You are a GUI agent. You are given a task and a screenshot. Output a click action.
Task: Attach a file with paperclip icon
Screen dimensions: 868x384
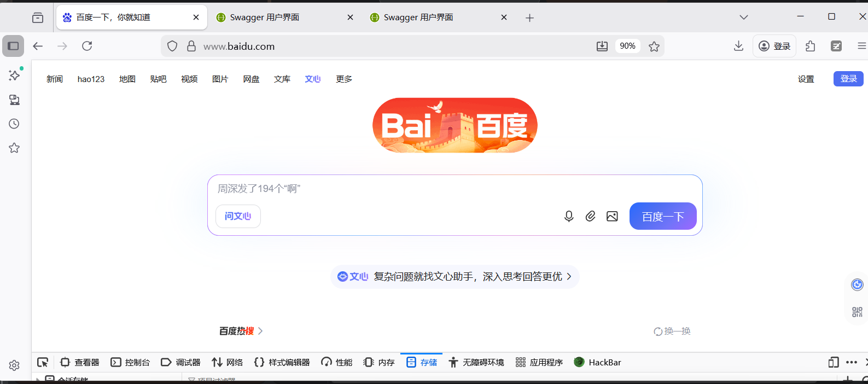click(x=591, y=216)
